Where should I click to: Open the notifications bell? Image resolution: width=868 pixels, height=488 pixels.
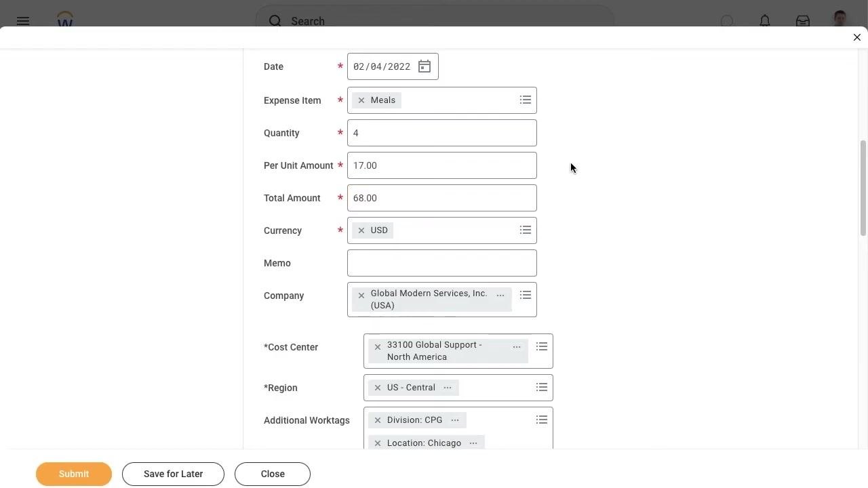pos(765,20)
